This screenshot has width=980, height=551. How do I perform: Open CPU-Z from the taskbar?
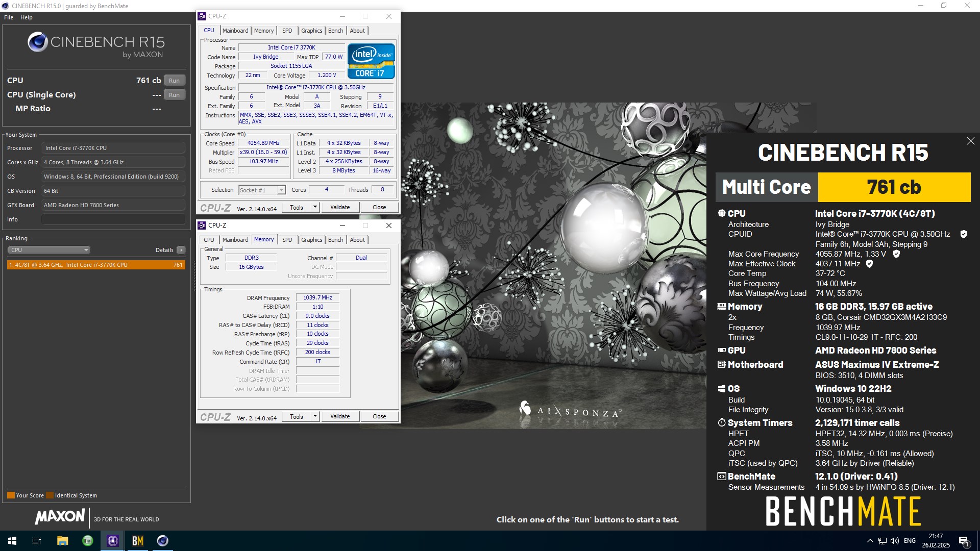pos(113,541)
